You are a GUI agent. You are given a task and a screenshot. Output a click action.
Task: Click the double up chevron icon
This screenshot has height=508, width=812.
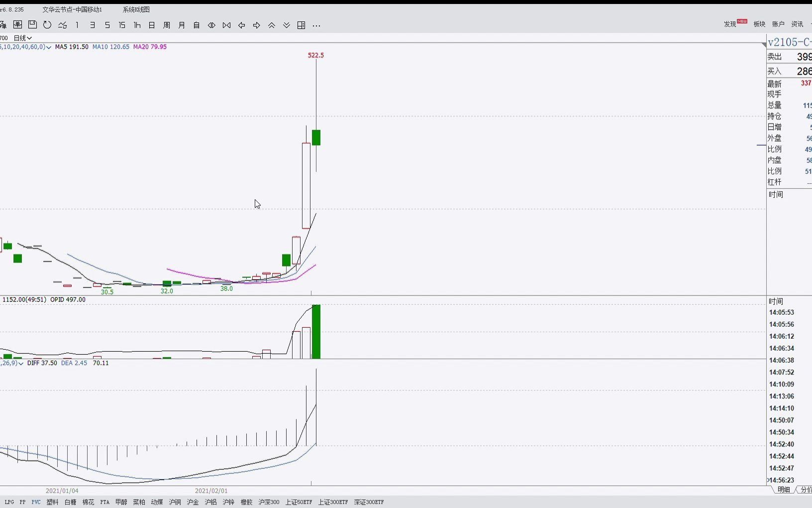click(x=272, y=25)
